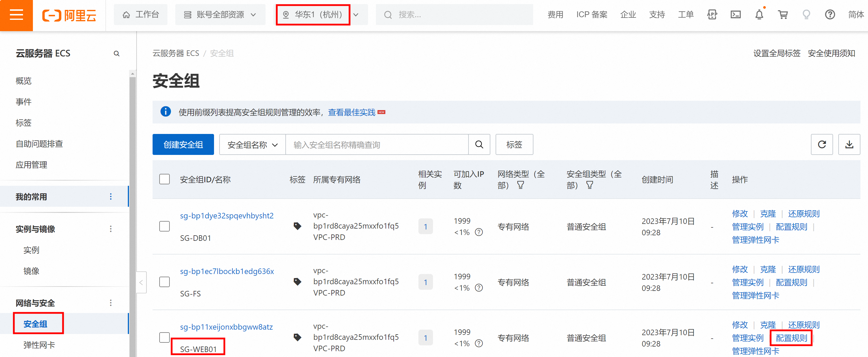The height and width of the screenshot is (357, 868).
Task: Click 配置规则 for SG-WEB01
Action: click(x=791, y=338)
